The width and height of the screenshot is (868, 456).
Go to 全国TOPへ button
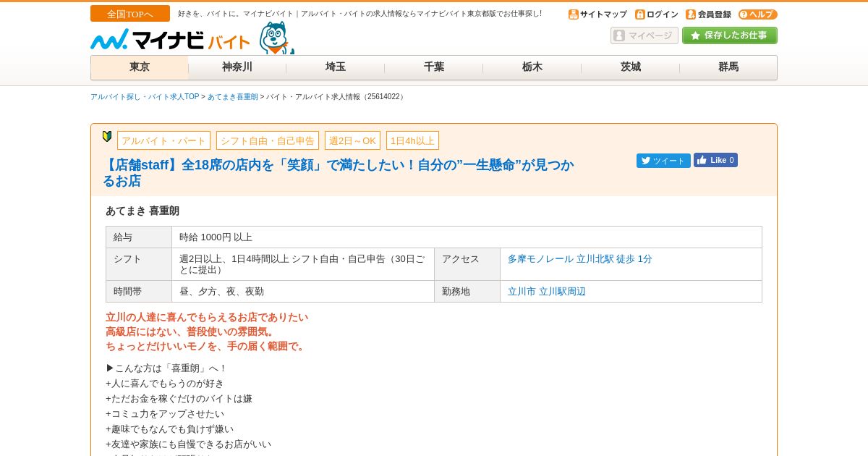(x=130, y=14)
